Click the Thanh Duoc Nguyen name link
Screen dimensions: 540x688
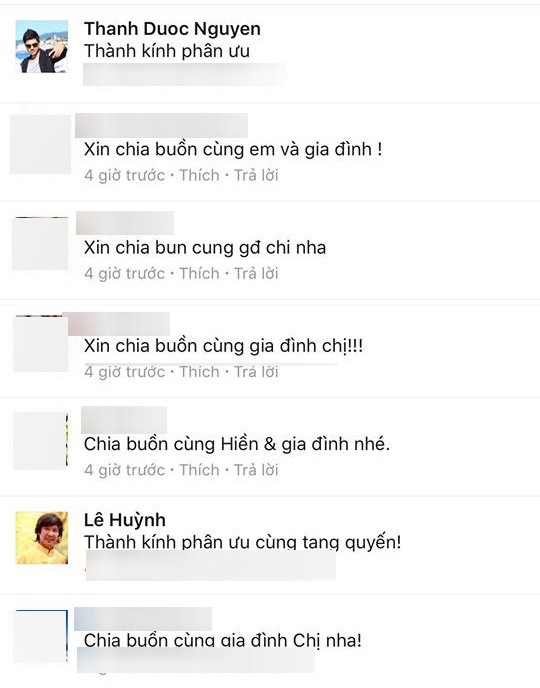(x=172, y=29)
